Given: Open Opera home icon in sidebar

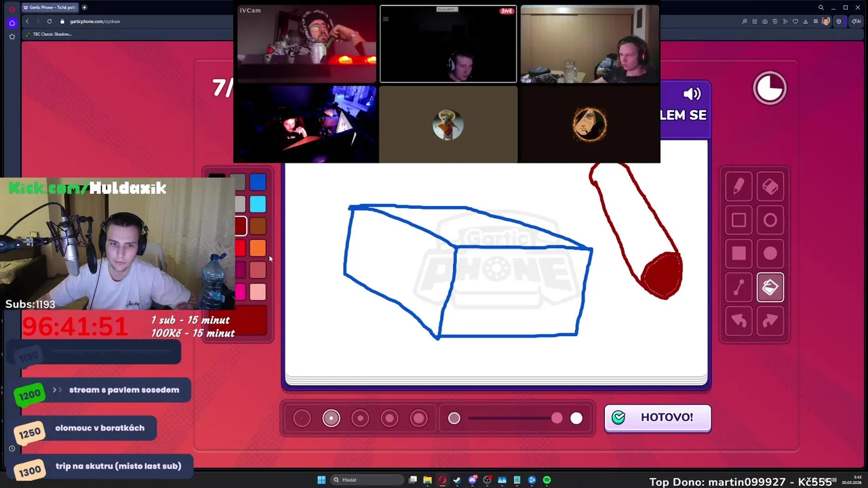Looking at the screenshot, I should point(12,22).
